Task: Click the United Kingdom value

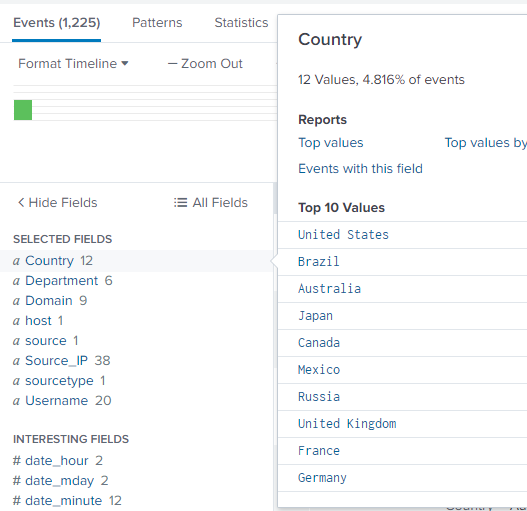Action: tap(347, 424)
